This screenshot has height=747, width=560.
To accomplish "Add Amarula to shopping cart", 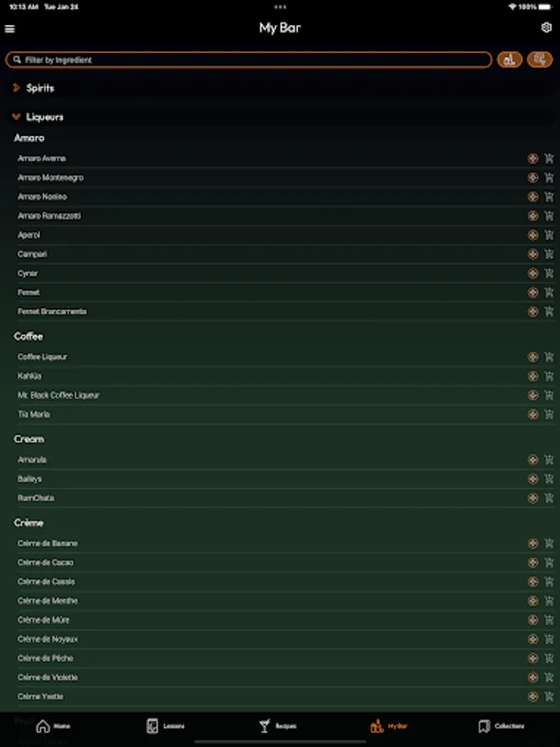I will [x=549, y=460].
